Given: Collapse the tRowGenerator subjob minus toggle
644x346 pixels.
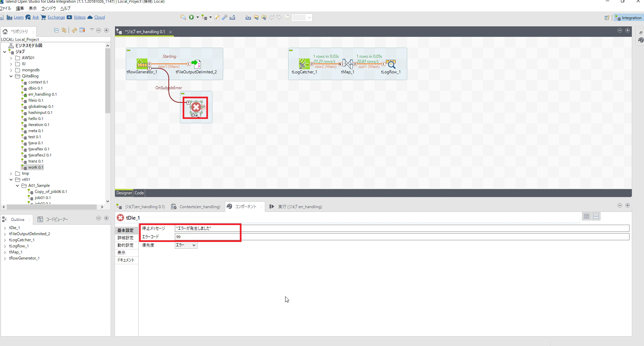Looking at the screenshot, I should coord(129,50).
